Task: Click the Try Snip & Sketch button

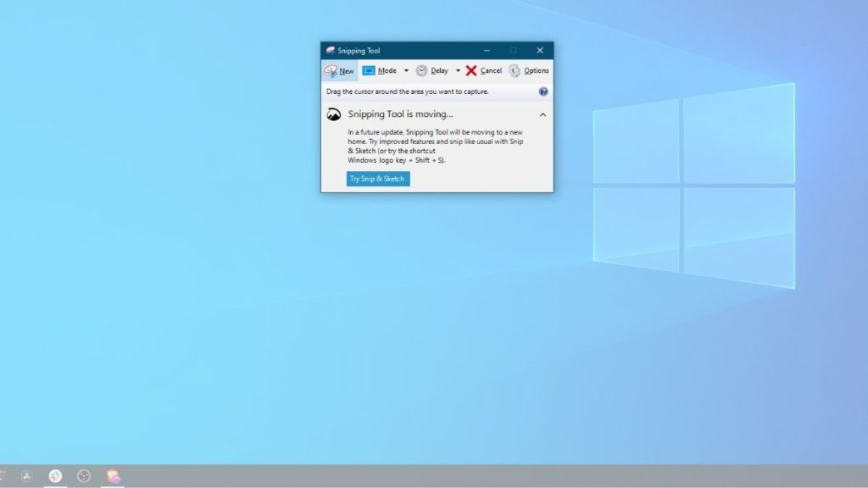Action: coord(378,179)
